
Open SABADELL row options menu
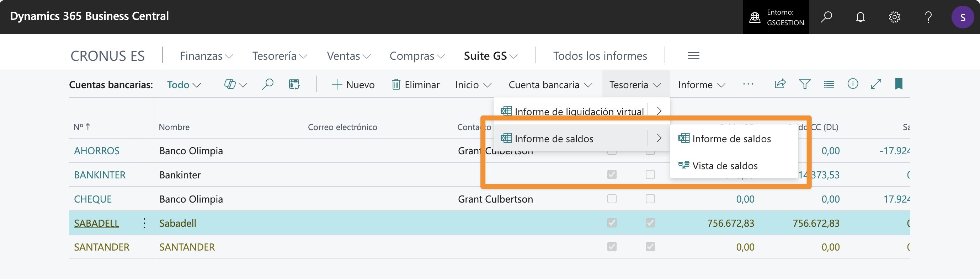tap(144, 223)
